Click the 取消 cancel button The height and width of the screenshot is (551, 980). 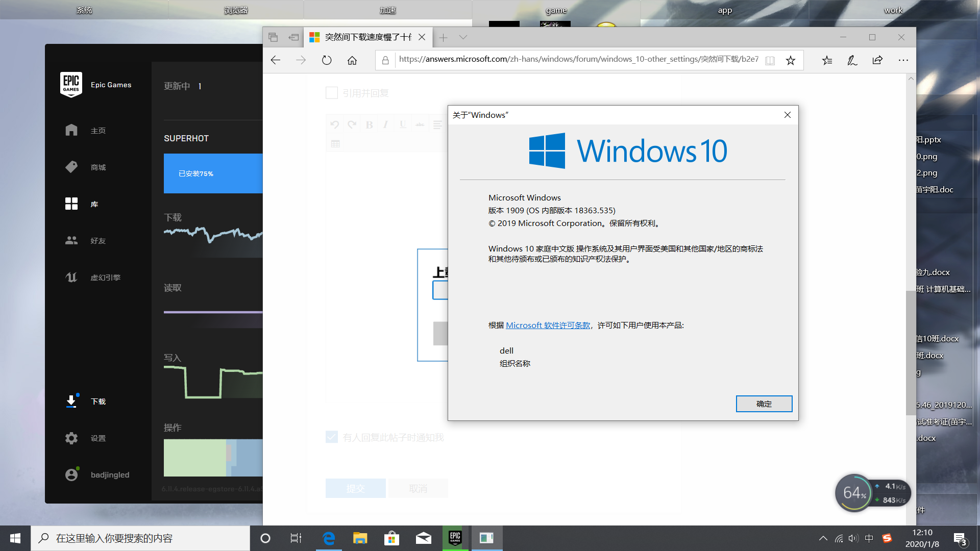coord(418,488)
